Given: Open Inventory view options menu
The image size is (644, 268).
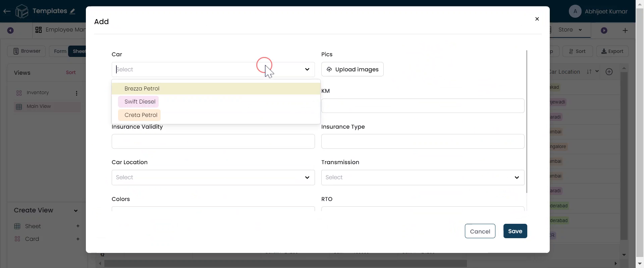Looking at the screenshot, I should coord(76,93).
